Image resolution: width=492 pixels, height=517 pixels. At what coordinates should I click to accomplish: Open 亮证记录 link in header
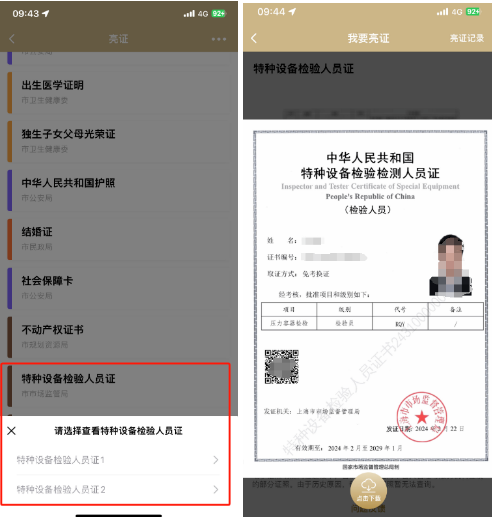[466, 38]
